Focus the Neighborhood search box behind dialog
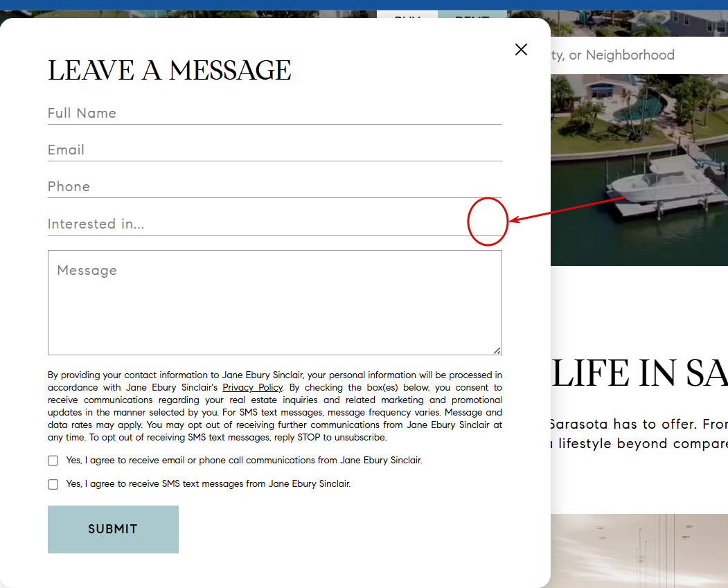 (x=639, y=55)
